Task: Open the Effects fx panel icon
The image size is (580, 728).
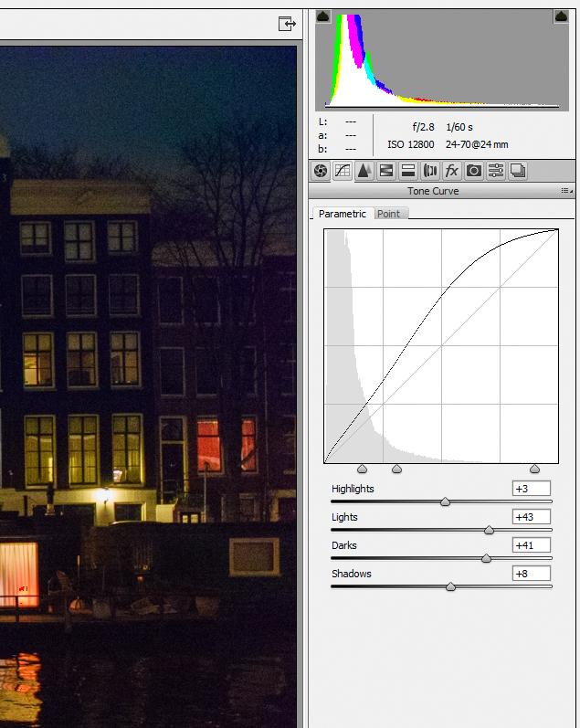Action: pyautogui.click(x=452, y=171)
